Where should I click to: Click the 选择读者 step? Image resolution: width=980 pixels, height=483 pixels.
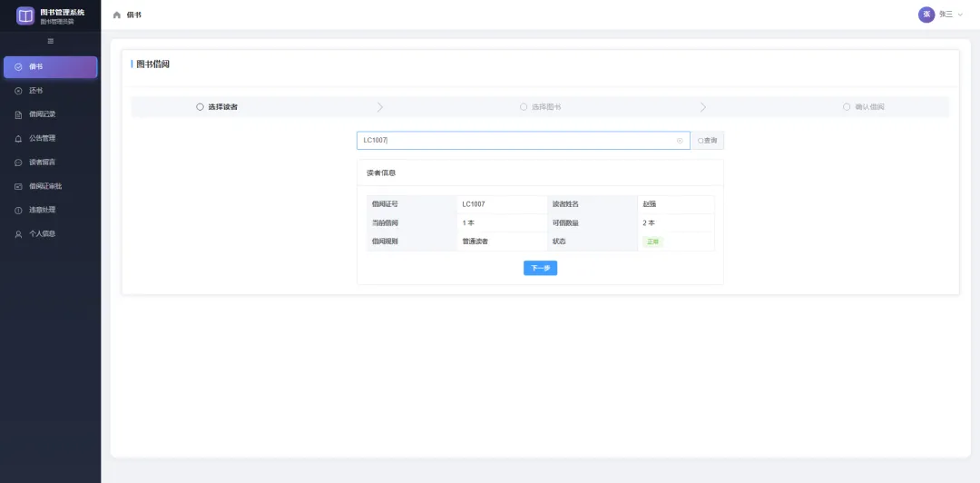click(x=217, y=107)
